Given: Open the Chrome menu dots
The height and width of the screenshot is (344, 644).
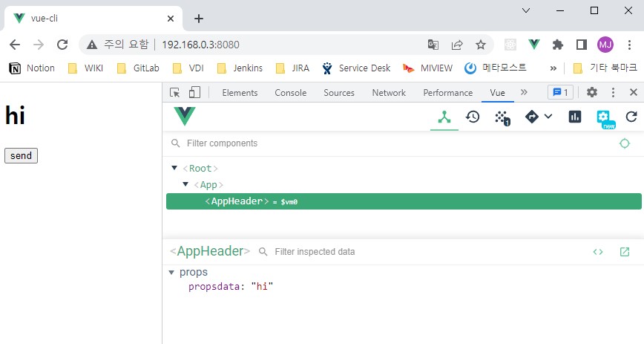Looking at the screenshot, I should coord(629,45).
